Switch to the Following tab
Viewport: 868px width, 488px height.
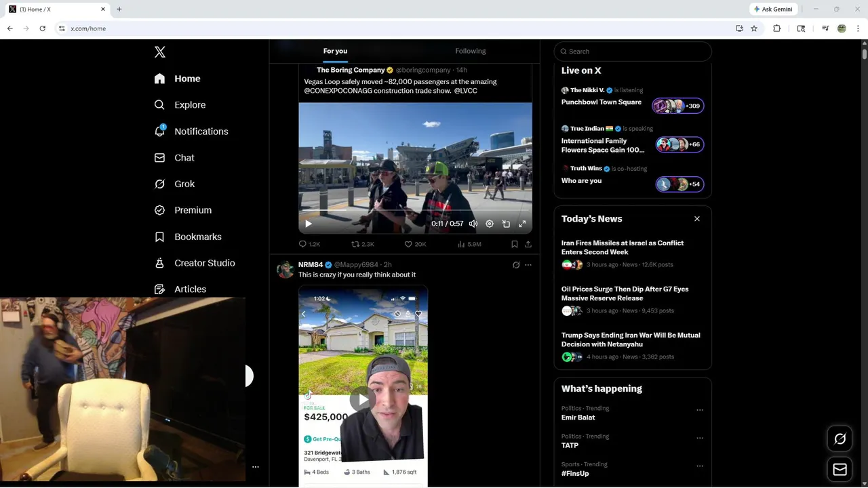pyautogui.click(x=471, y=51)
